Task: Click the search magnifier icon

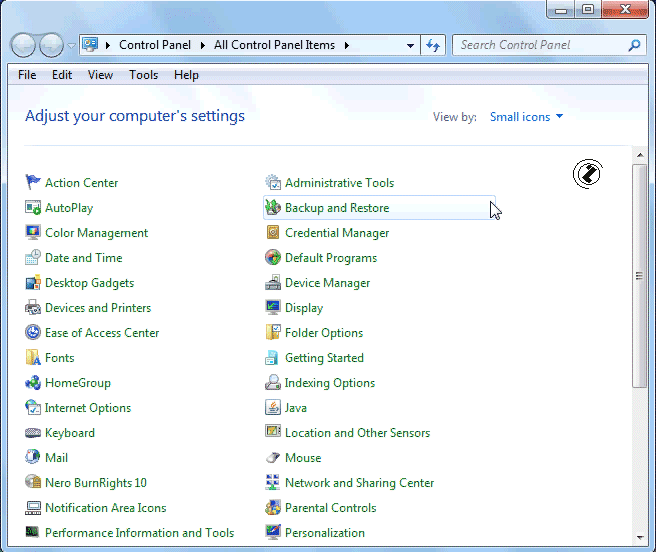Action: coord(634,45)
